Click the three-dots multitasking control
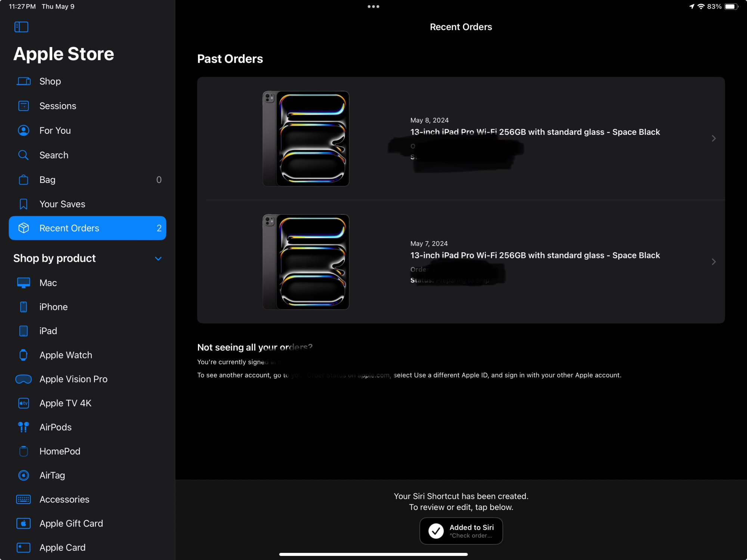This screenshot has height=560, width=747. pyautogui.click(x=373, y=6)
